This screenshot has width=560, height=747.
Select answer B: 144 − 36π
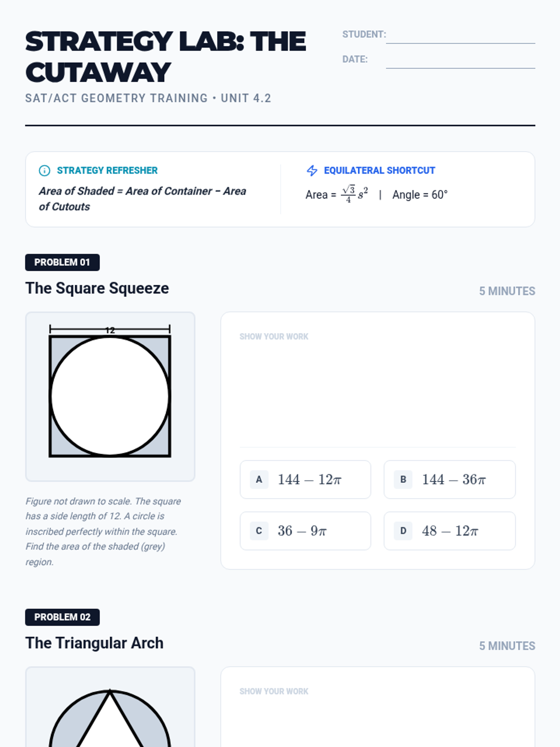(x=449, y=479)
